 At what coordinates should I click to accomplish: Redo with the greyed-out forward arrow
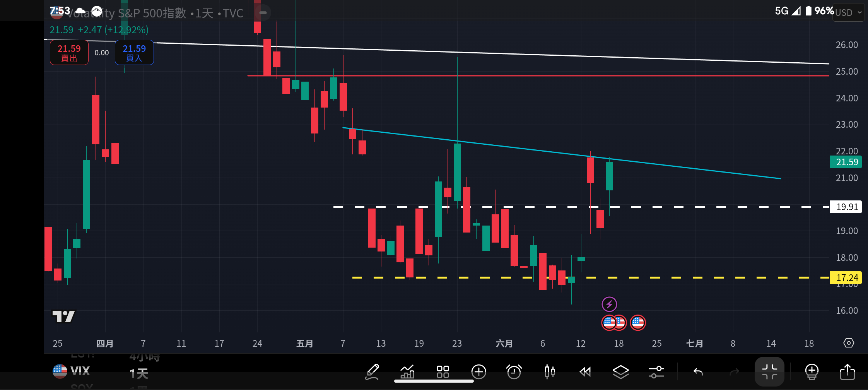tap(734, 372)
